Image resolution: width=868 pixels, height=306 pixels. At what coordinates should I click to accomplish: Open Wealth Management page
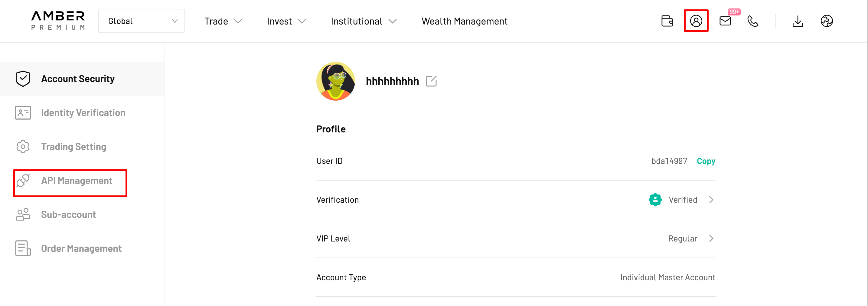[x=464, y=21]
